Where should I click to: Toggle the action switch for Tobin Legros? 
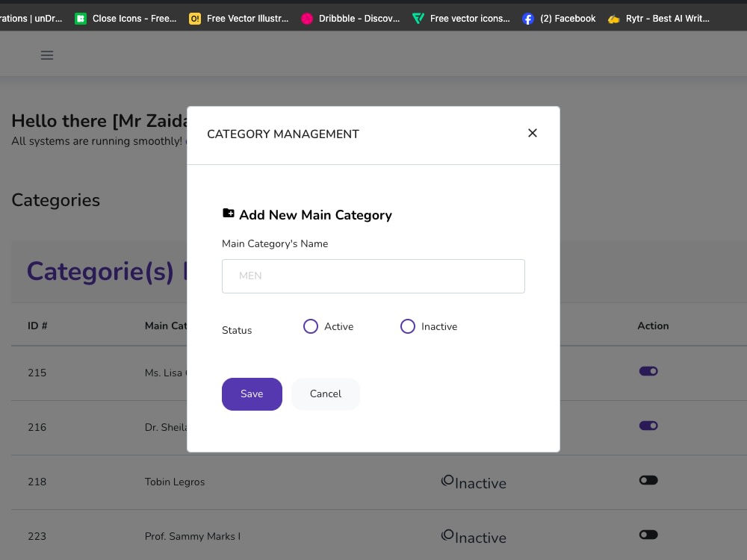click(x=648, y=480)
